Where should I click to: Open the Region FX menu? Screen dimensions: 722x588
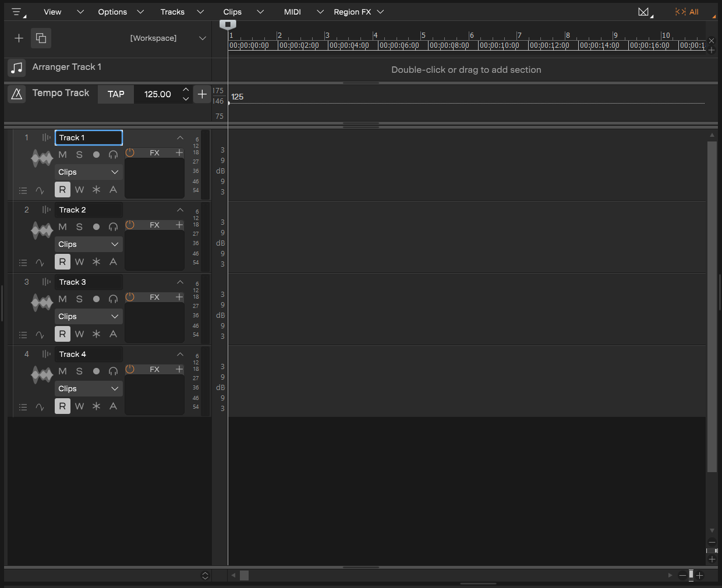pyautogui.click(x=353, y=12)
